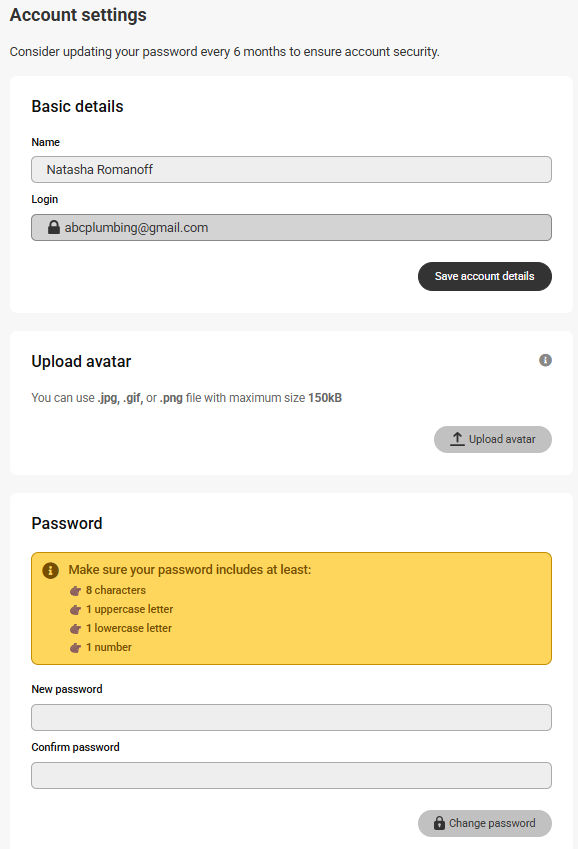This screenshot has width=578, height=849.
Task: Click the info icon beside Upload avatar heading
Action: pos(545,360)
